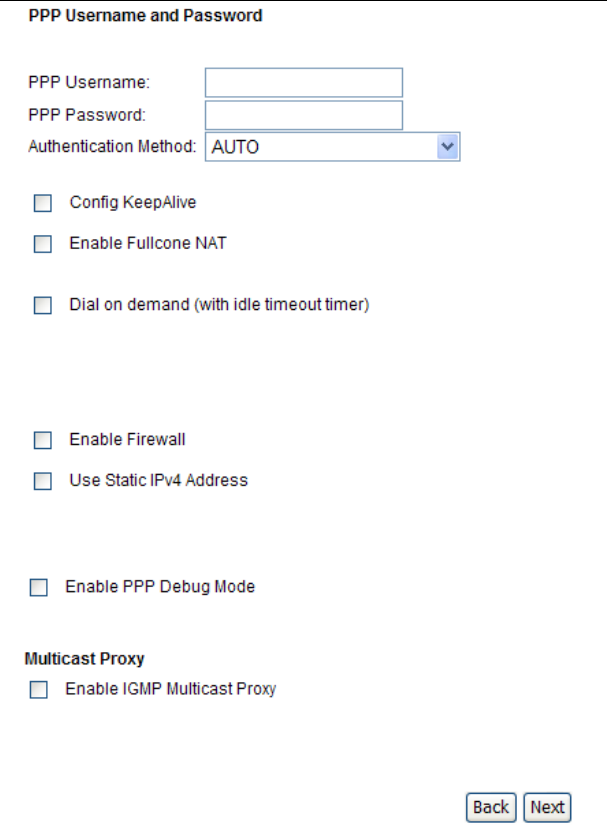The width and height of the screenshot is (607, 831).
Task: Click the 'PPP Username and Password' heading
Action: click(145, 16)
